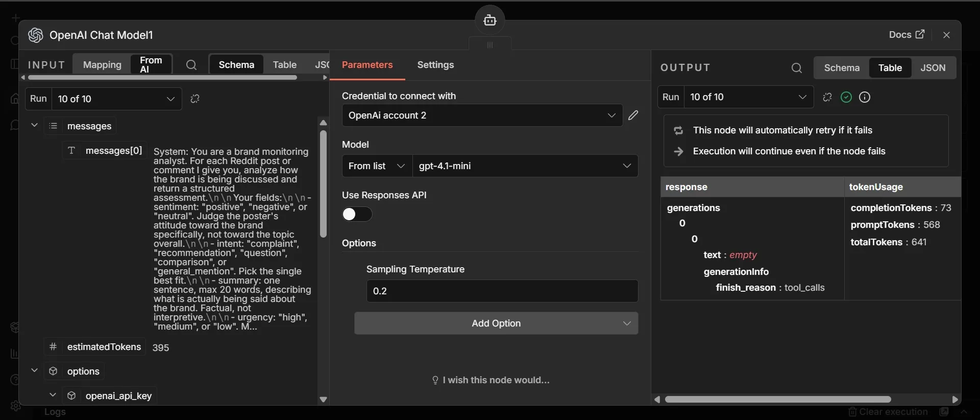980x420 pixels.
Task: Select the input Schema view tab
Action: pos(236,65)
